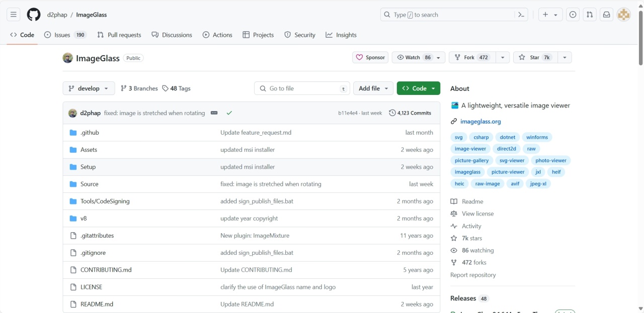This screenshot has height=313, width=644.
Task: Open the imageglass.org website link
Action: (480, 122)
